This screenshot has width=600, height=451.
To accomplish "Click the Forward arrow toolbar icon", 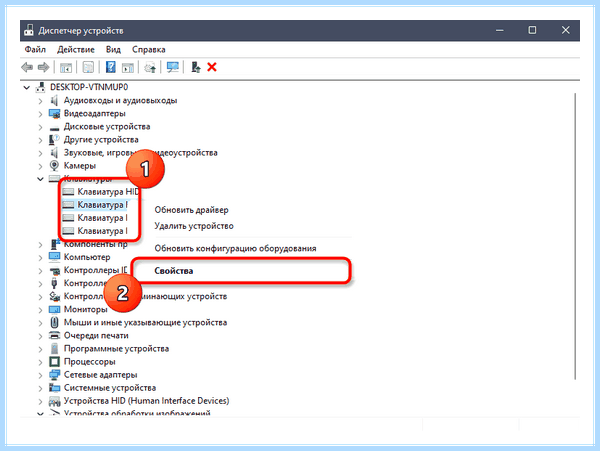I will (43, 67).
